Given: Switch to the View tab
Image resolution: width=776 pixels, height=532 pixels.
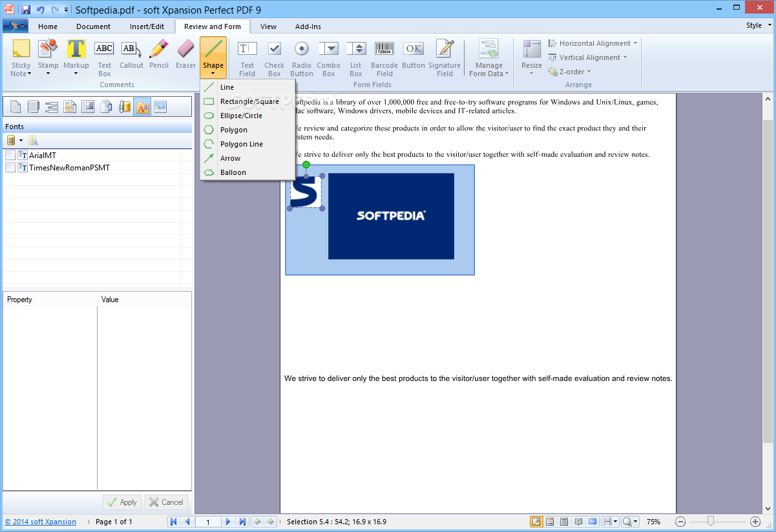Looking at the screenshot, I should (x=268, y=26).
